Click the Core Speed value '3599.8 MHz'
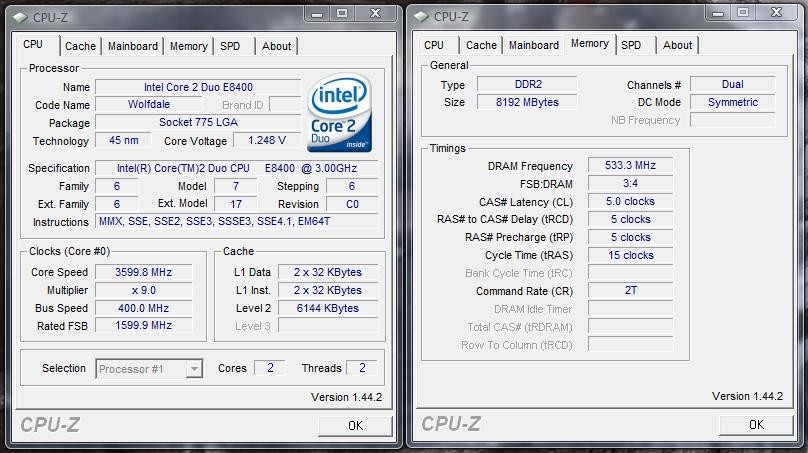 (143, 272)
